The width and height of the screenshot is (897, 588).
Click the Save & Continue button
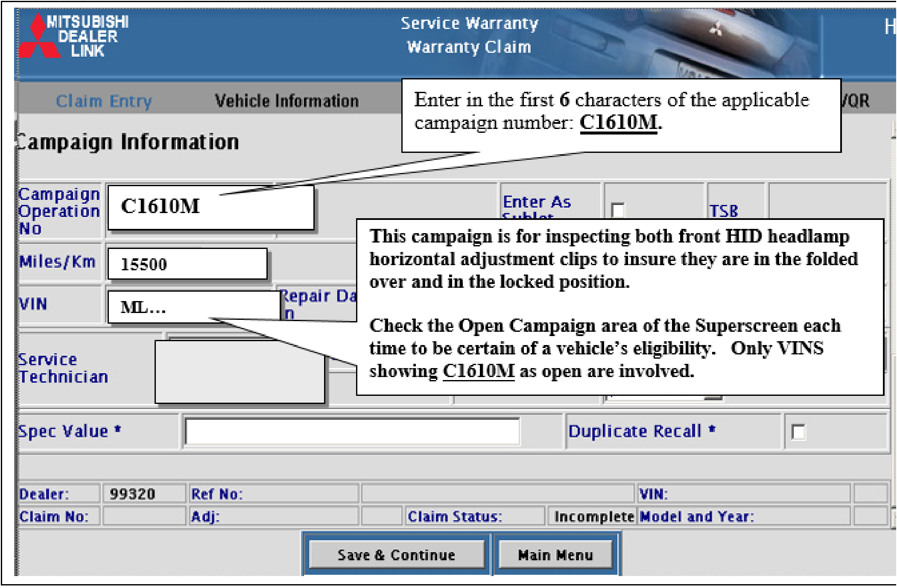point(397,555)
